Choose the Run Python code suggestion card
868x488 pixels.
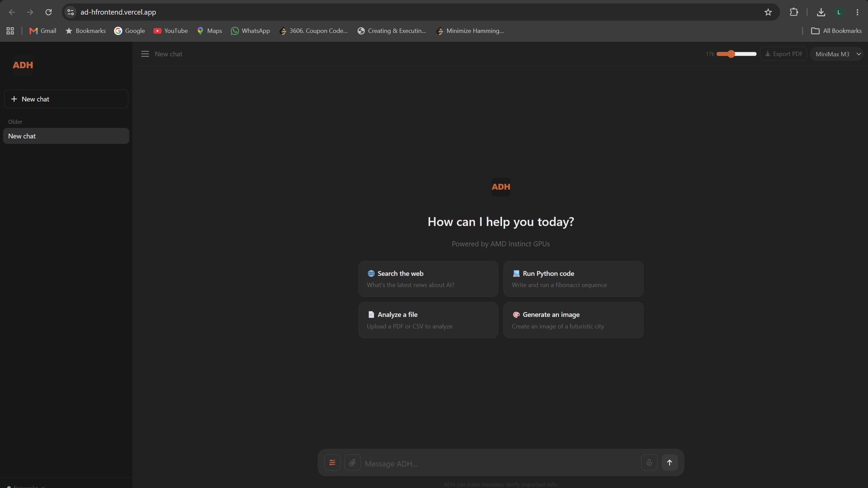pyautogui.click(x=573, y=279)
